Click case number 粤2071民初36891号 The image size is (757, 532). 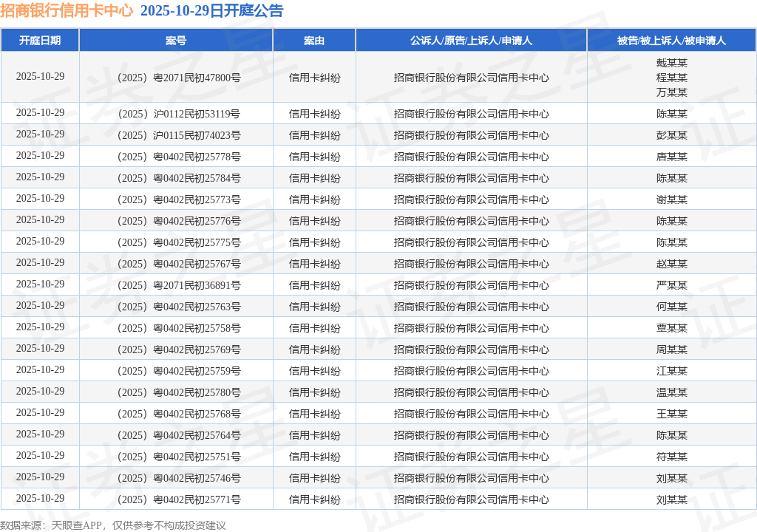pyautogui.click(x=197, y=285)
